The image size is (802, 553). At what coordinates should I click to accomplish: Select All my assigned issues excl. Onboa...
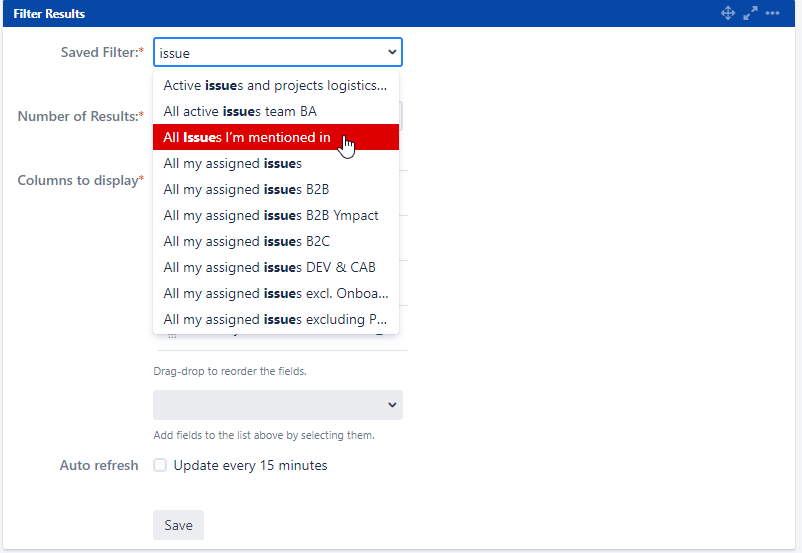pos(276,293)
